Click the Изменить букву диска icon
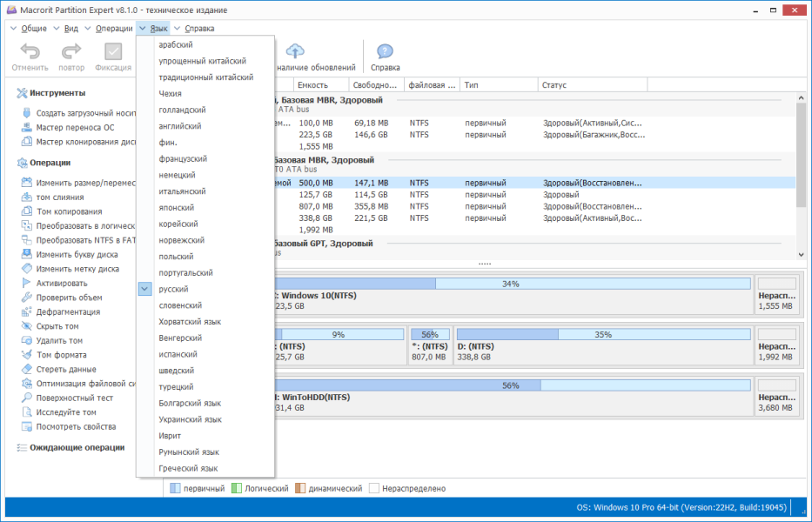812x522 pixels. (26, 254)
